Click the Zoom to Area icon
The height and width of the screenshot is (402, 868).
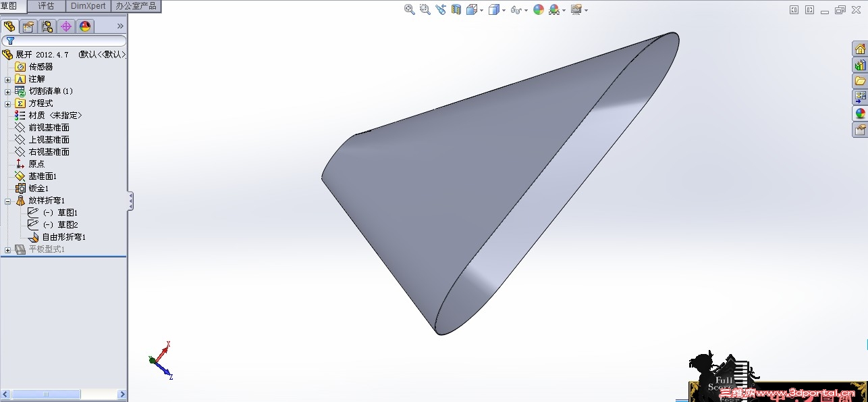click(x=425, y=9)
